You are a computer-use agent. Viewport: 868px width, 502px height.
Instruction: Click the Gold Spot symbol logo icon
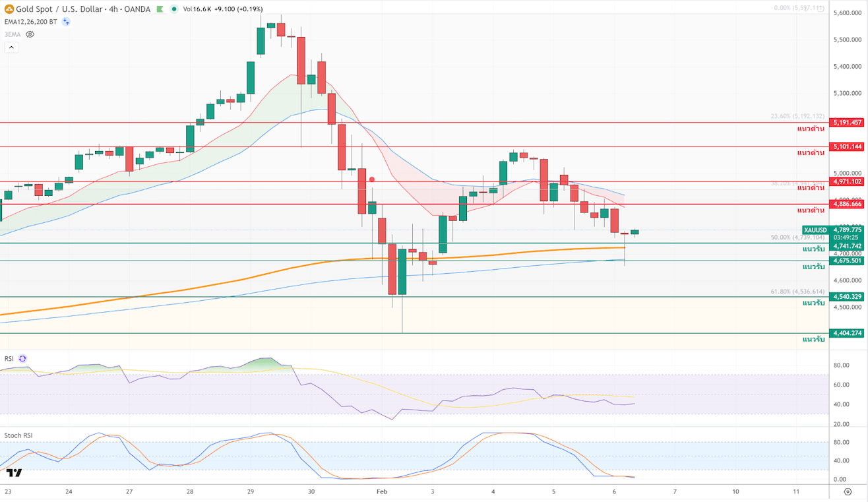click(x=9, y=9)
